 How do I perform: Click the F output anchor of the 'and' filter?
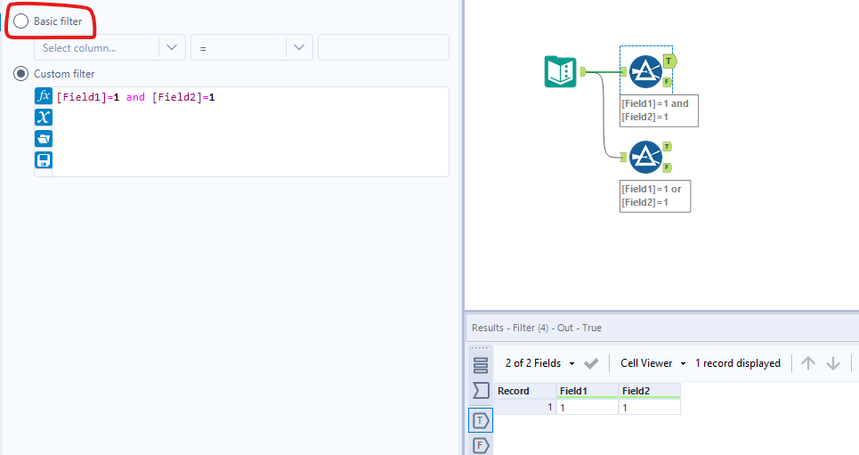tap(667, 82)
